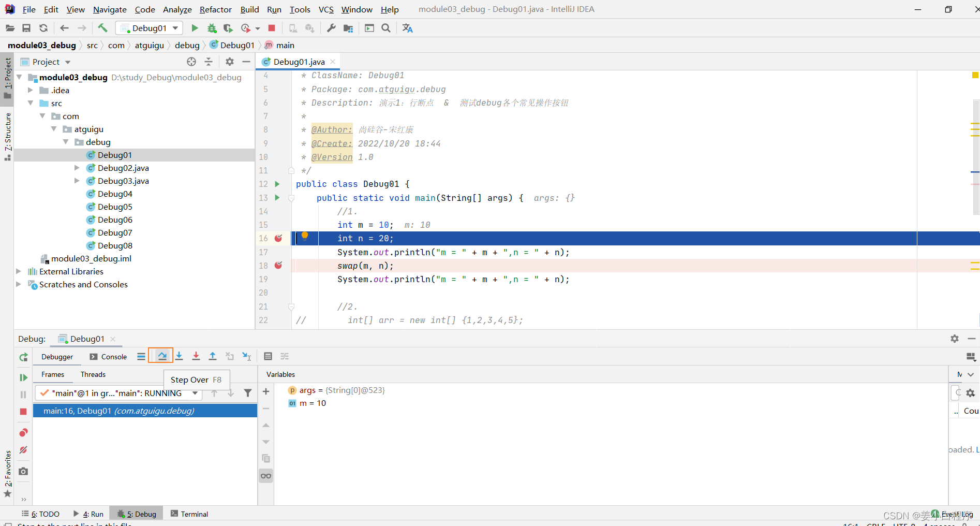The image size is (980, 526).
Task: Click the red Stop button in top toolbar
Action: [x=272, y=28]
